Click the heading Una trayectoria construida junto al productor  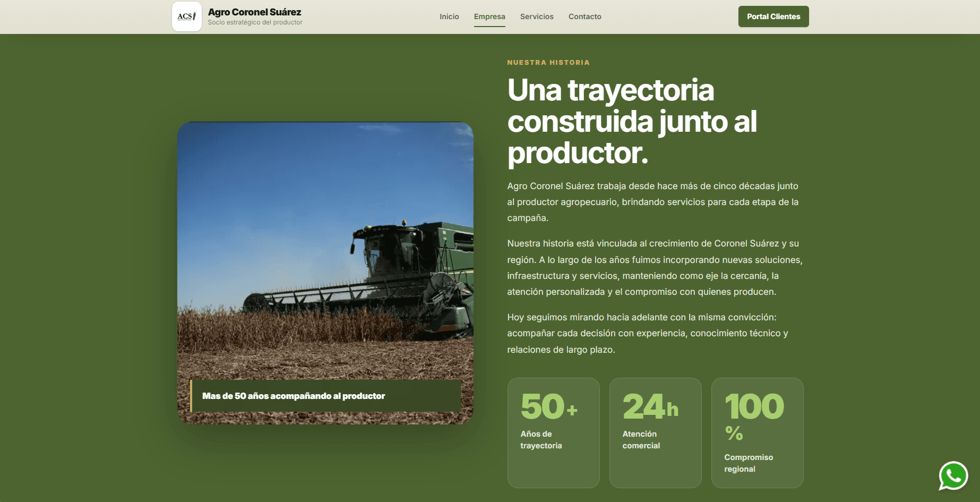point(632,122)
